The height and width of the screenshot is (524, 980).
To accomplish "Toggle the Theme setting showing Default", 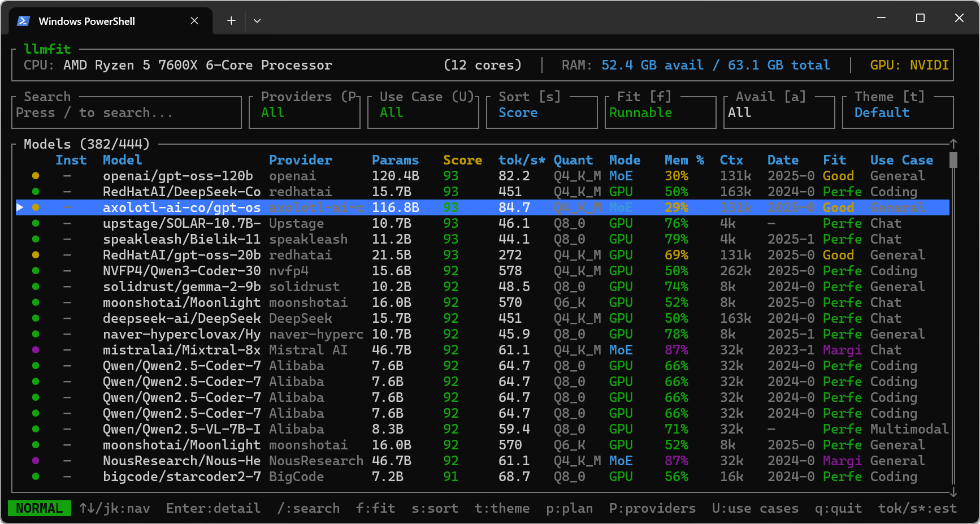I will (897, 112).
